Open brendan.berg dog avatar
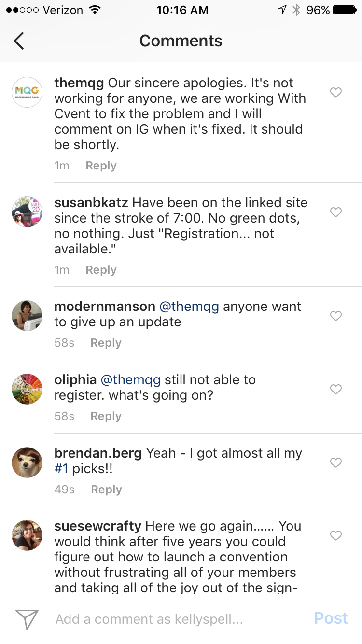 pyautogui.click(x=27, y=462)
